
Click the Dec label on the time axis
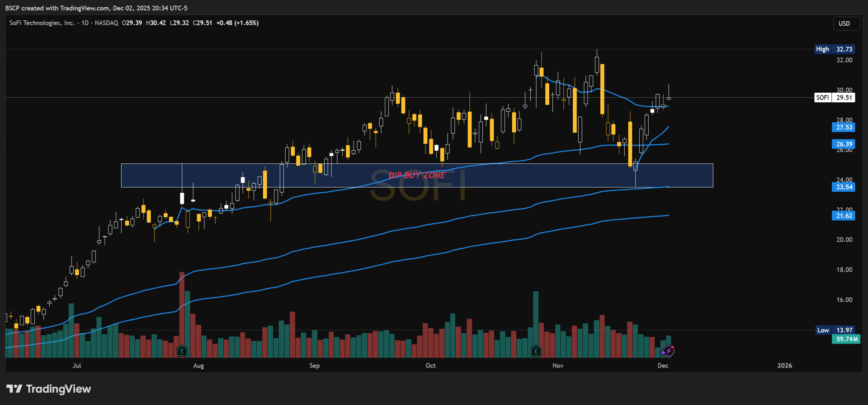(x=663, y=366)
